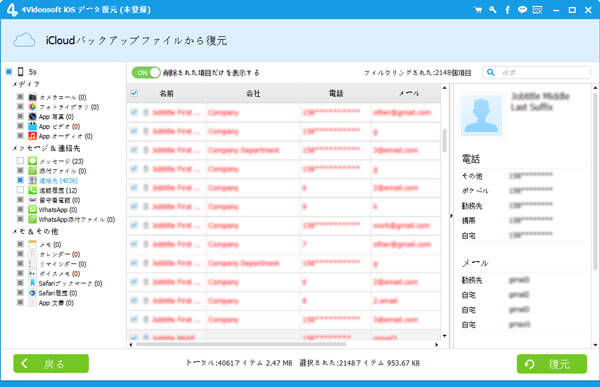Click the horizontal scrollbar right arrow

pos(437,345)
